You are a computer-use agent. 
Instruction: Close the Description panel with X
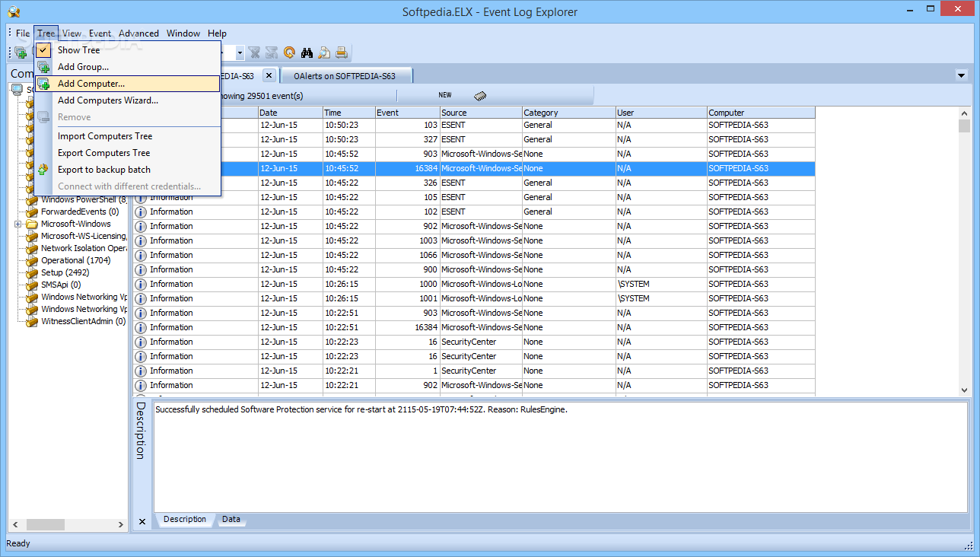pyautogui.click(x=142, y=522)
